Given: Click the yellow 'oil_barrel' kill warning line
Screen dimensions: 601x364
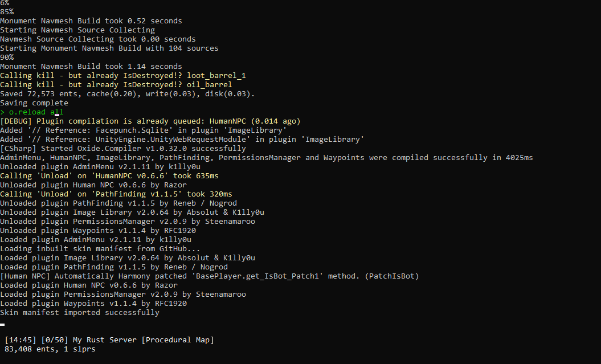Looking at the screenshot, I should pyautogui.click(x=116, y=85).
